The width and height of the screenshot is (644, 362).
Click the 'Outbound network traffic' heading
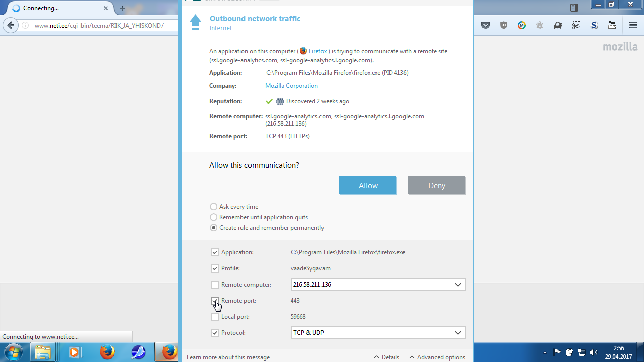(x=255, y=19)
